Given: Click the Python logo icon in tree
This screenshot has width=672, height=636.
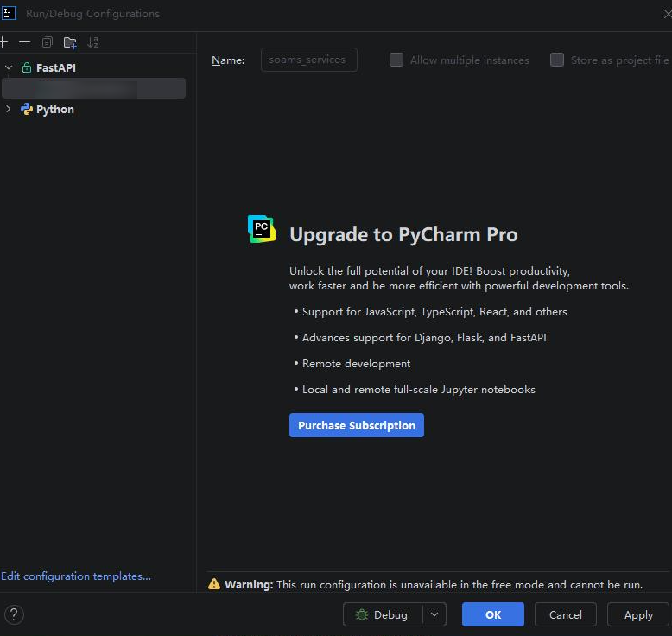Looking at the screenshot, I should coord(27,110).
